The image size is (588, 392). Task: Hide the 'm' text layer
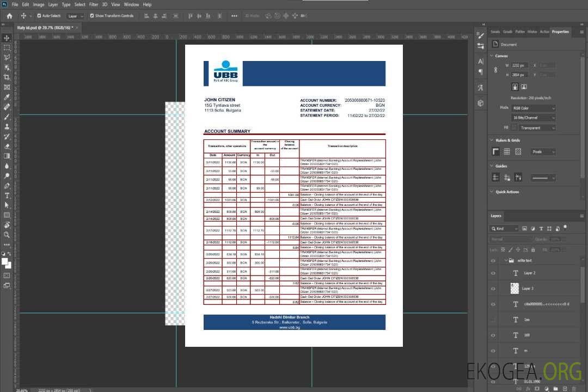(493, 351)
